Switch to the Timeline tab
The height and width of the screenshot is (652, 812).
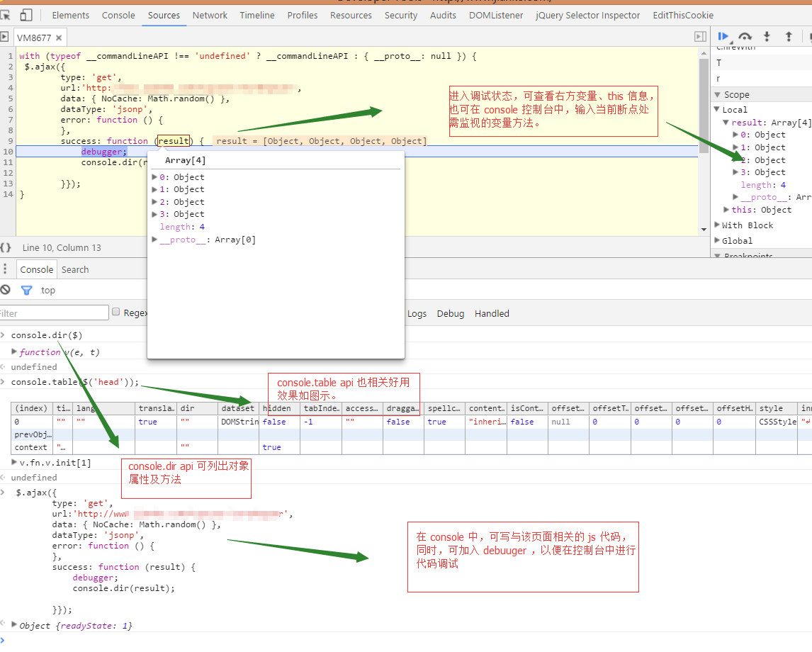tap(257, 15)
